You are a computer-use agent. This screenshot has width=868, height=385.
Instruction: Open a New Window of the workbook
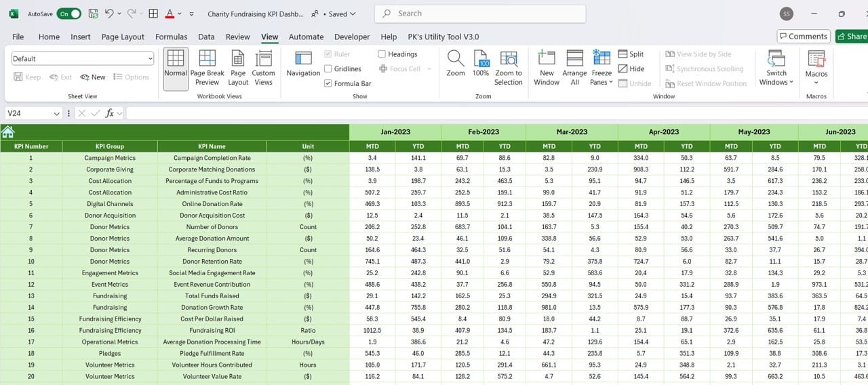tap(547, 68)
